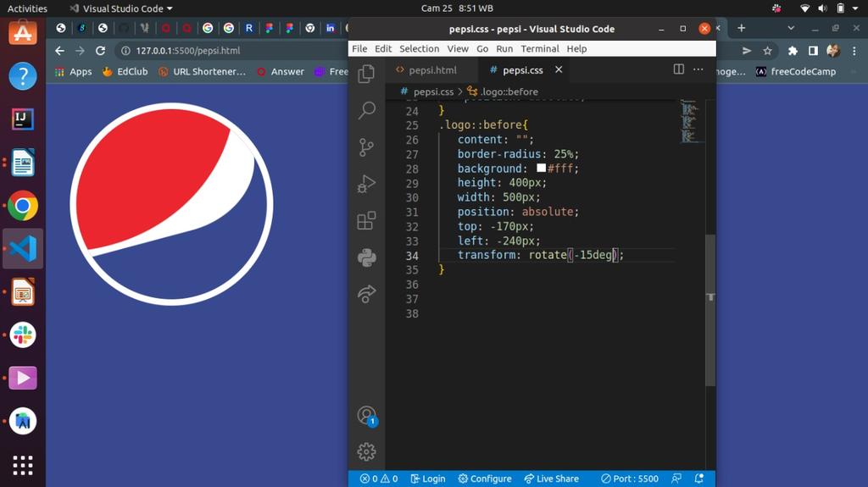The width and height of the screenshot is (868, 487).
Task: Select the pepsi.css tab
Action: click(x=522, y=70)
